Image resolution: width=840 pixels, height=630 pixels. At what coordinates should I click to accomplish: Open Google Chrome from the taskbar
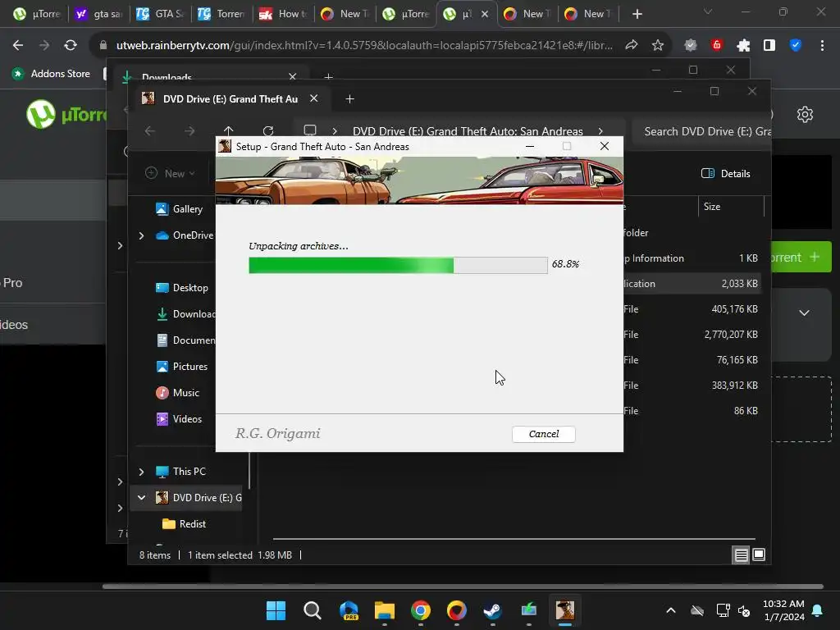tap(421, 610)
